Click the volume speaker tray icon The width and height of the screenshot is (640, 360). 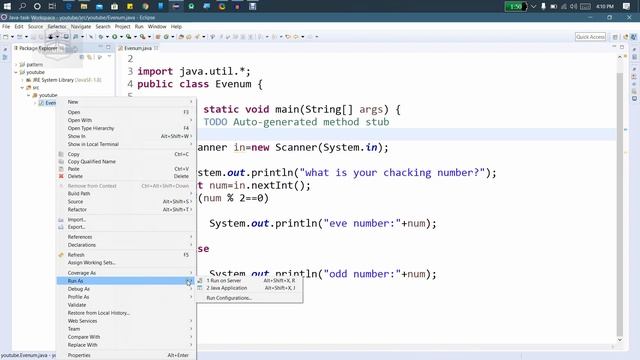[573, 6]
